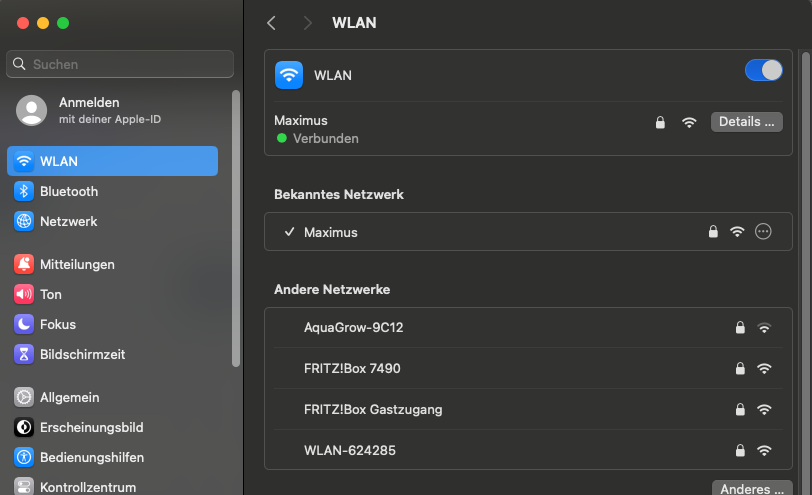812x495 pixels.
Task: Click the Details button for Maximus
Action: [746, 122]
